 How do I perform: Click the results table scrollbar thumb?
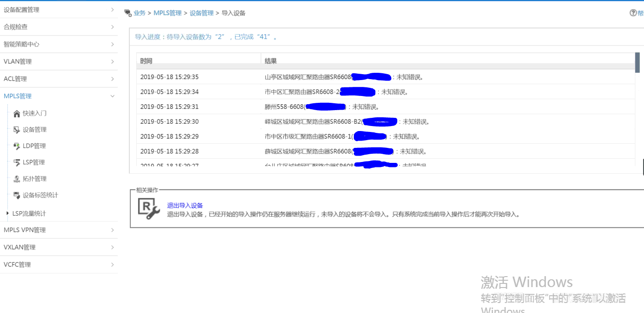pyautogui.click(x=637, y=62)
